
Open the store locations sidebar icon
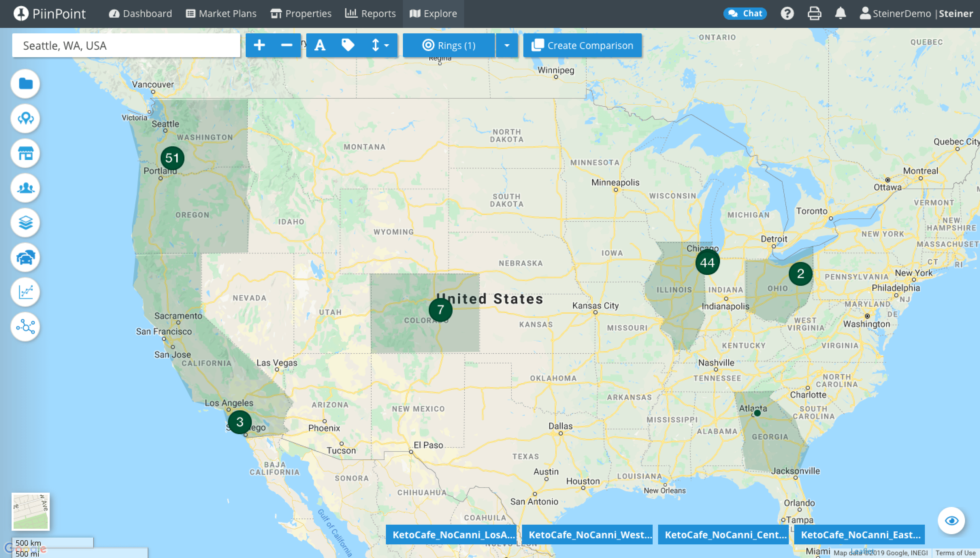25,153
